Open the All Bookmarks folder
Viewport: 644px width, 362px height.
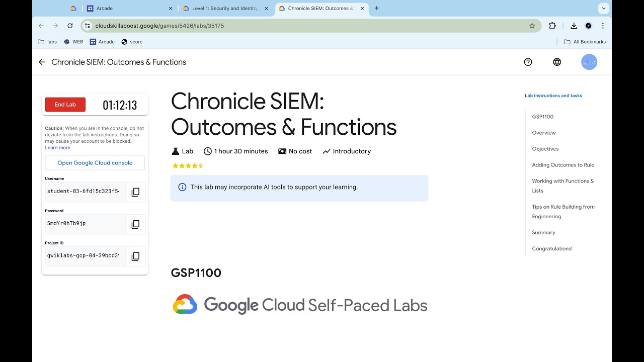click(585, 42)
